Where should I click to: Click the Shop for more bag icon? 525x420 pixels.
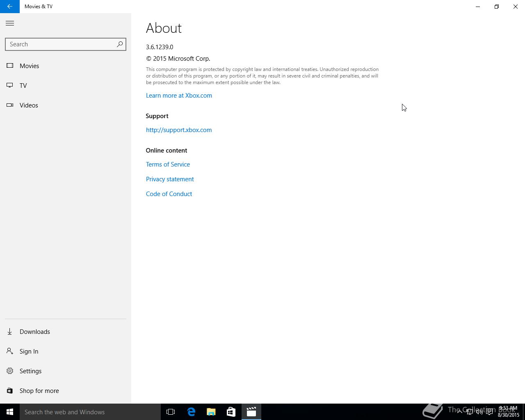coord(10,390)
